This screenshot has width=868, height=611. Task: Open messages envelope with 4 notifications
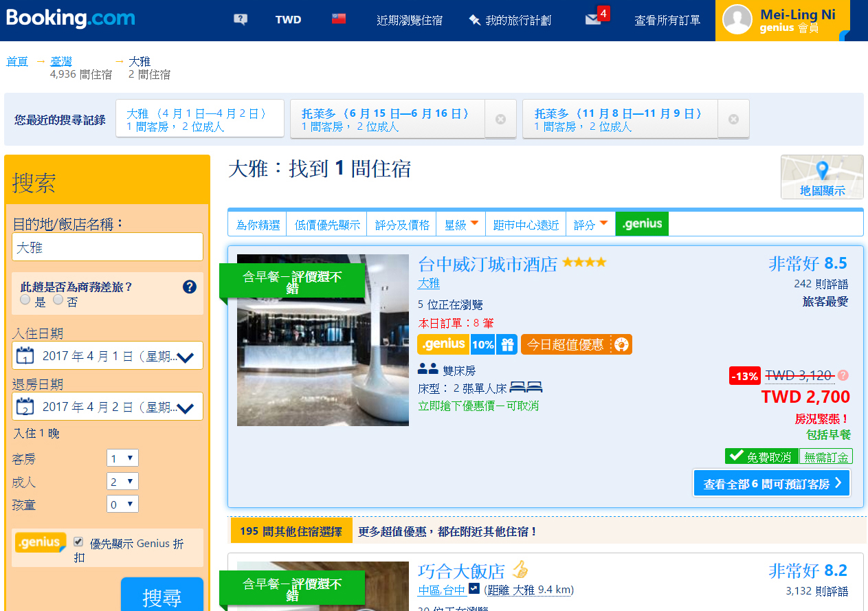point(597,17)
